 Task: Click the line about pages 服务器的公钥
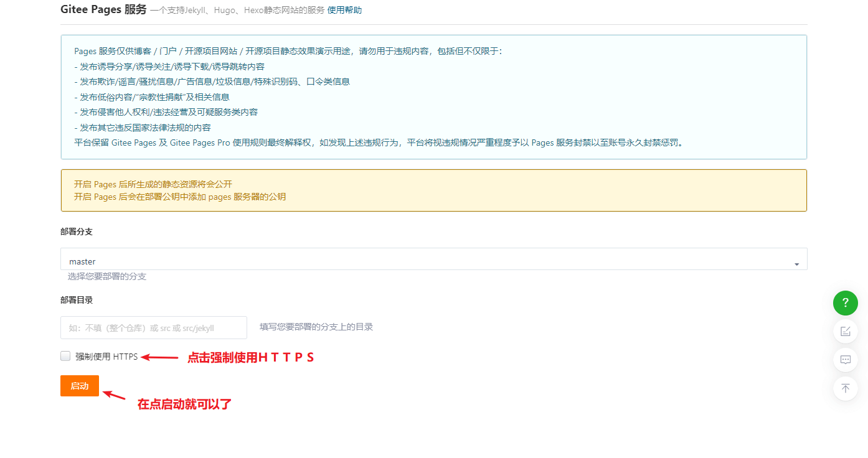(180, 197)
